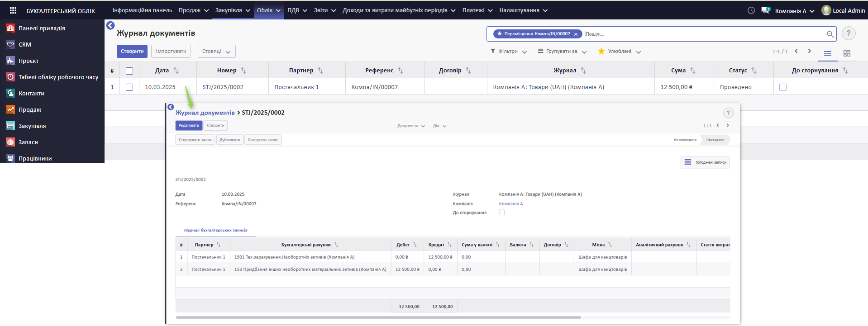Open the CRM sidebar icon

(10, 44)
